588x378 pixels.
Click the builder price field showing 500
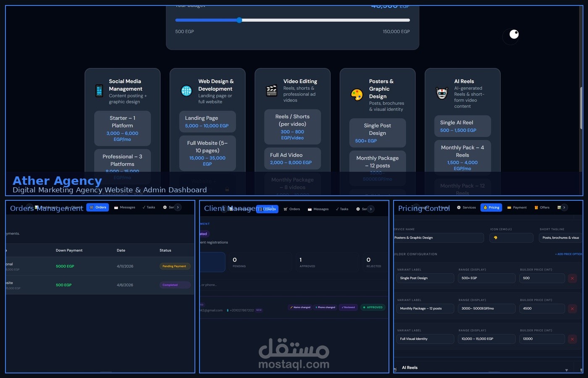[542, 278]
